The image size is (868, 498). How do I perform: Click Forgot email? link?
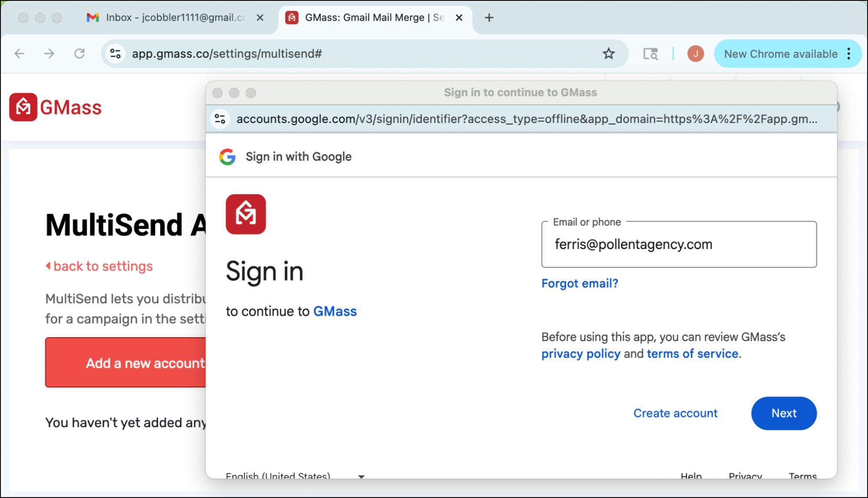pyautogui.click(x=579, y=283)
